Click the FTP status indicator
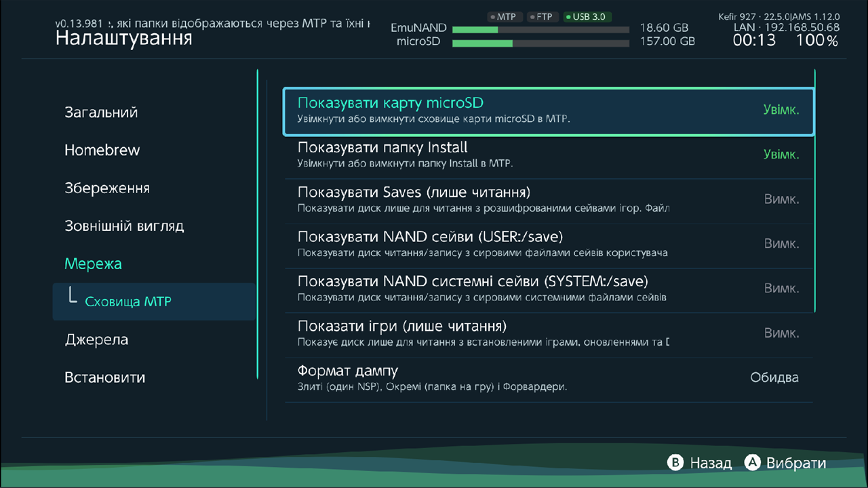The image size is (868, 488). click(541, 16)
